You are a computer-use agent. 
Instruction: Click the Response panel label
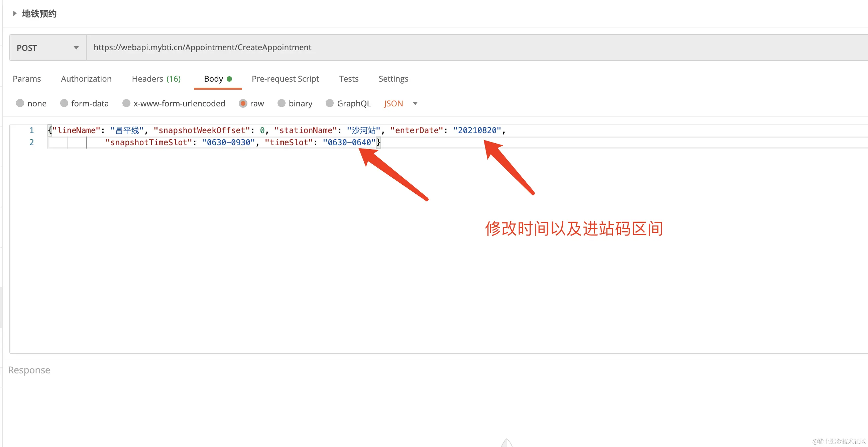coord(29,370)
